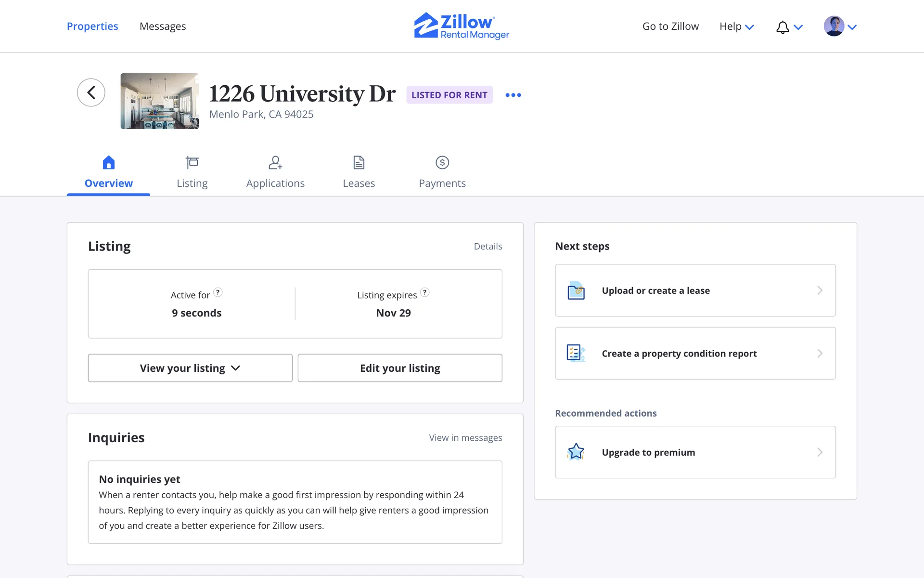Click the notification bell icon
The height and width of the screenshot is (578, 924).
click(783, 27)
